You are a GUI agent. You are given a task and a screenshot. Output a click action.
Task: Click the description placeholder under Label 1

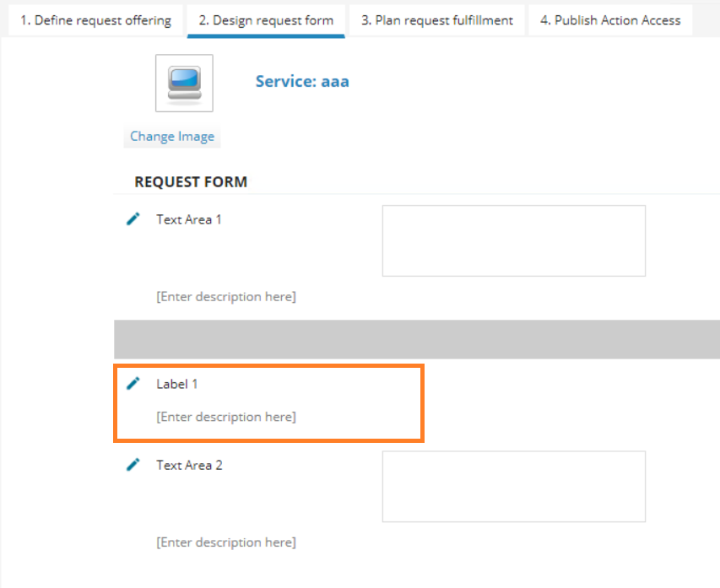tap(226, 417)
